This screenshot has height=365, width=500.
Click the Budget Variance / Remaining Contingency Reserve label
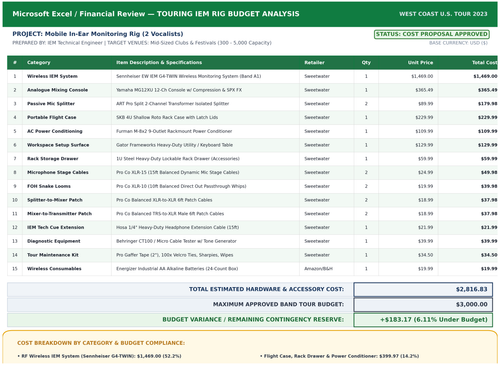tap(253, 320)
